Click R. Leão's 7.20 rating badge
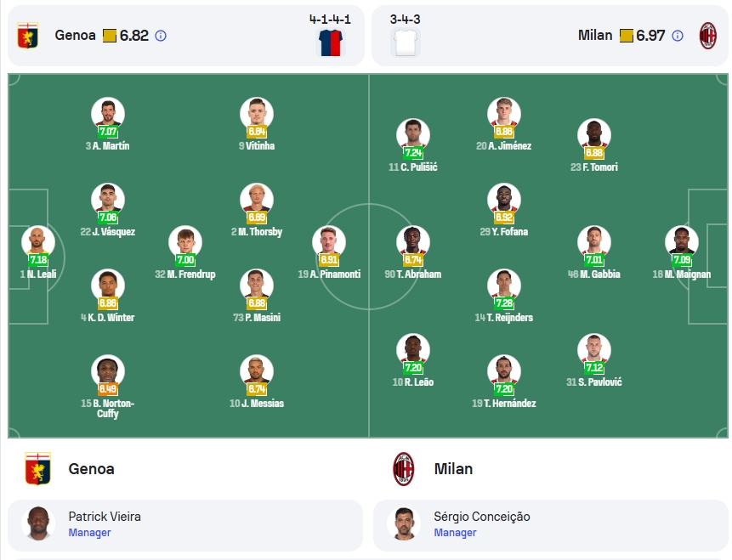The height and width of the screenshot is (560, 732). click(413, 368)
